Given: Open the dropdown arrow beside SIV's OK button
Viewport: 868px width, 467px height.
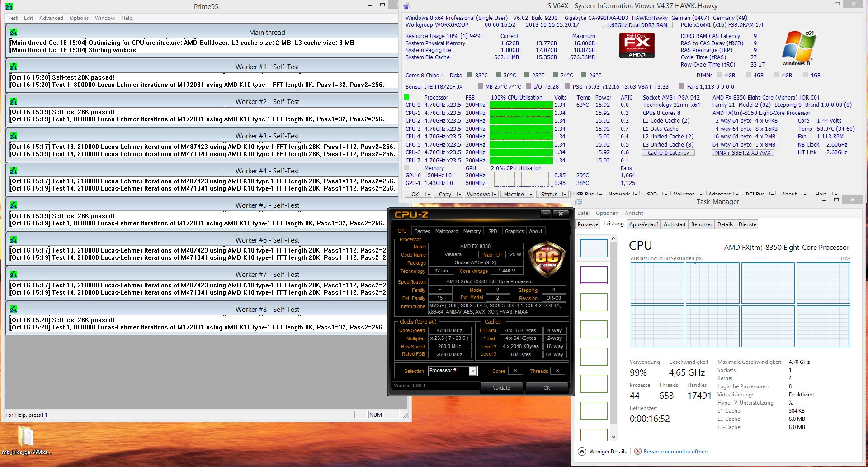Looking at the screenshot, I should pos(428,194).
